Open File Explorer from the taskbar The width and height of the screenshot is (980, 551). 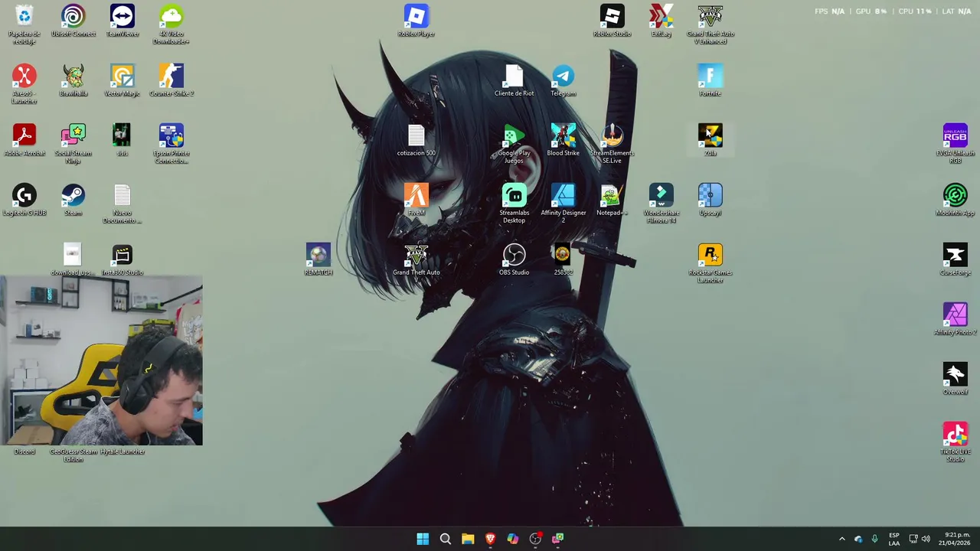tap(468, 539)
